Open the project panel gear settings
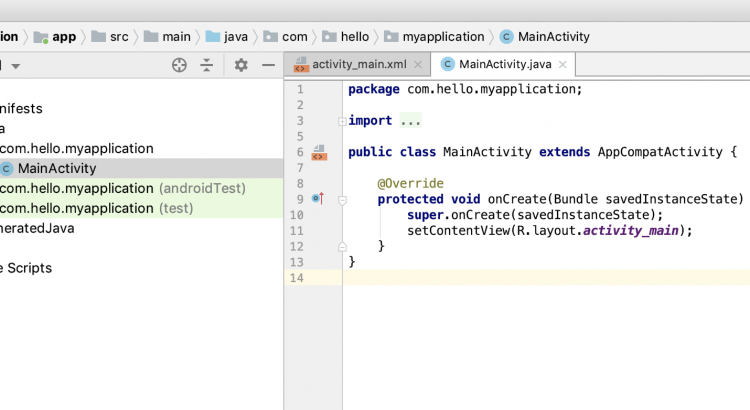Image resolution: width=750 pixels, height=410 pixels. pyautogui.click(x=241, y=65)
